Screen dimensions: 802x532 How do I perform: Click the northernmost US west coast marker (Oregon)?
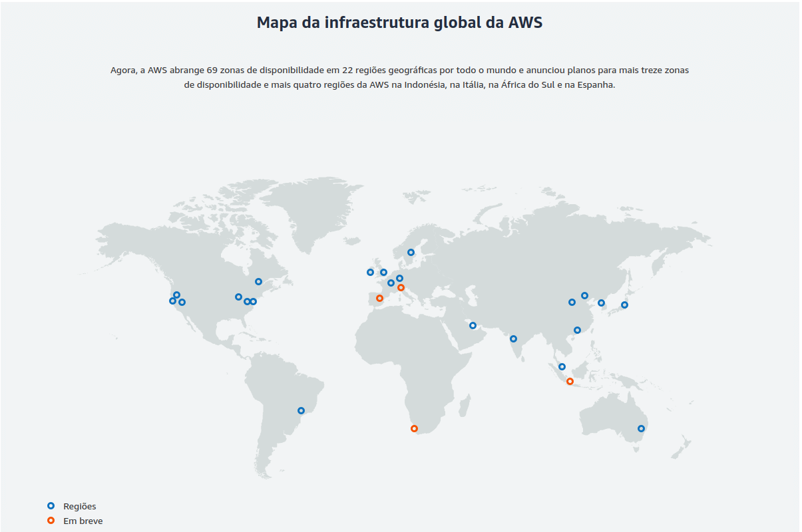coord(176,295)
